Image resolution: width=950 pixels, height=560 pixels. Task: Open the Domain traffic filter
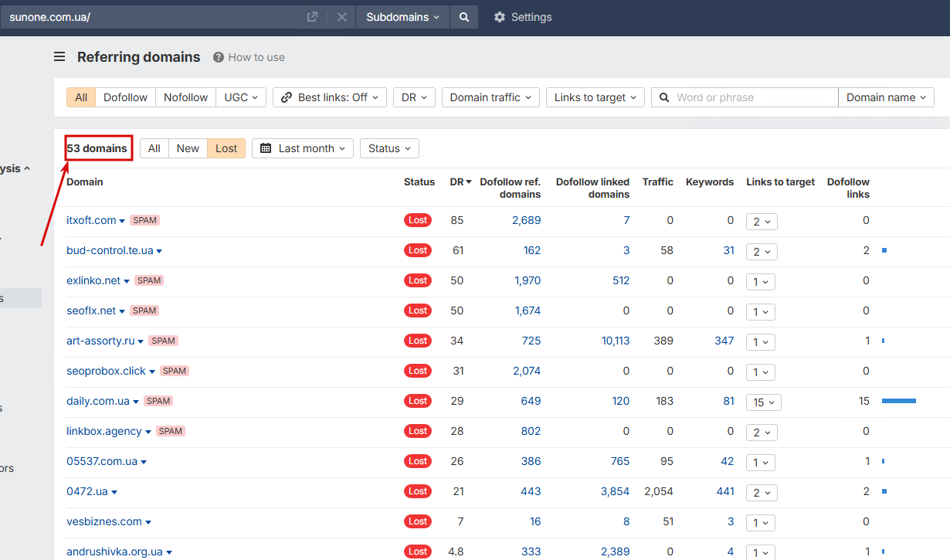490,97
